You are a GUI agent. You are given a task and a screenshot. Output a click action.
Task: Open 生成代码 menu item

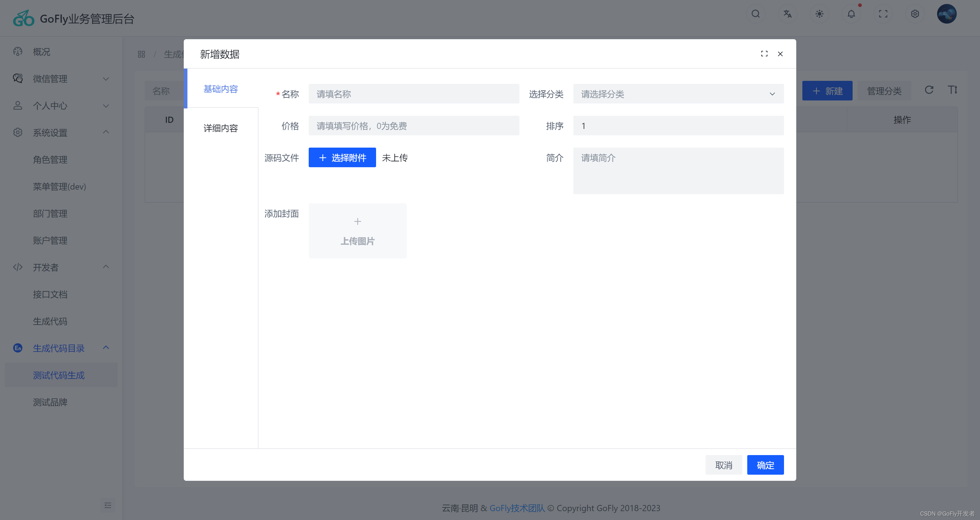50,322
